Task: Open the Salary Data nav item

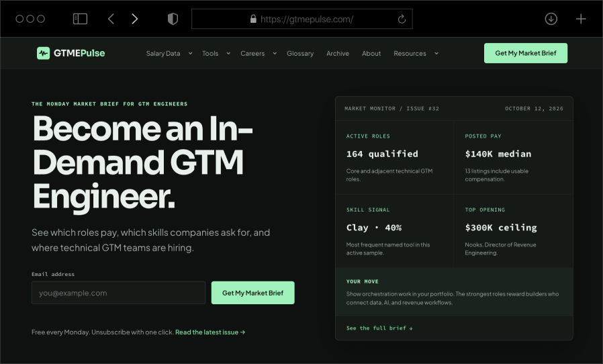Action: (x=163, y=54)
